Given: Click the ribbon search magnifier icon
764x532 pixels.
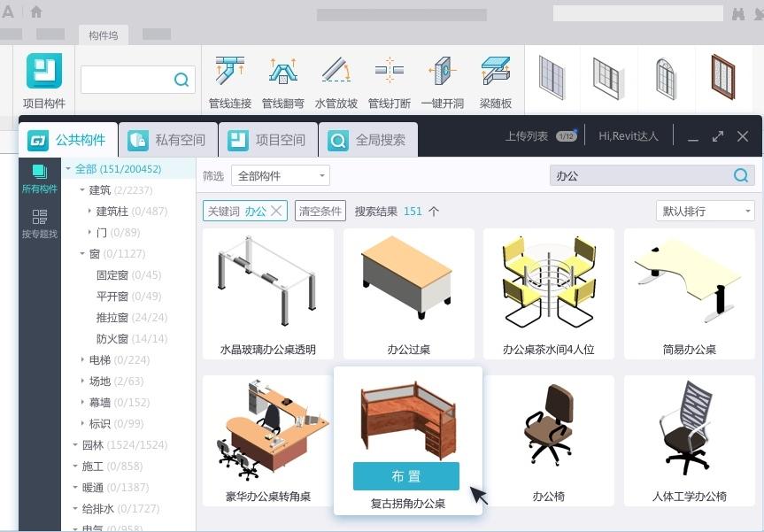Looking at the screenshot, I should point(181,80).
